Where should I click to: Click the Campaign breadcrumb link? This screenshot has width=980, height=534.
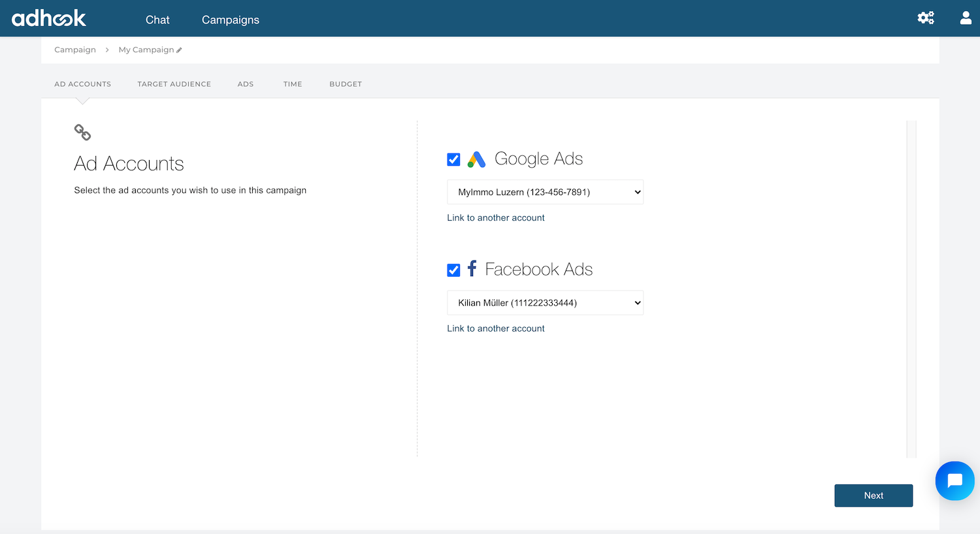click(75, 50)
